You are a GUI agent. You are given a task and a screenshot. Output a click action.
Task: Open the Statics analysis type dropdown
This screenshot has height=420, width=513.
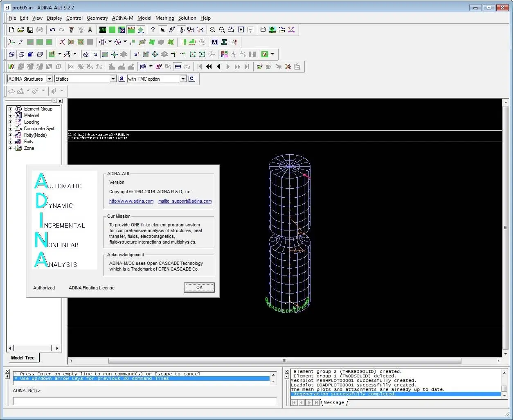[x=113, y=79]
